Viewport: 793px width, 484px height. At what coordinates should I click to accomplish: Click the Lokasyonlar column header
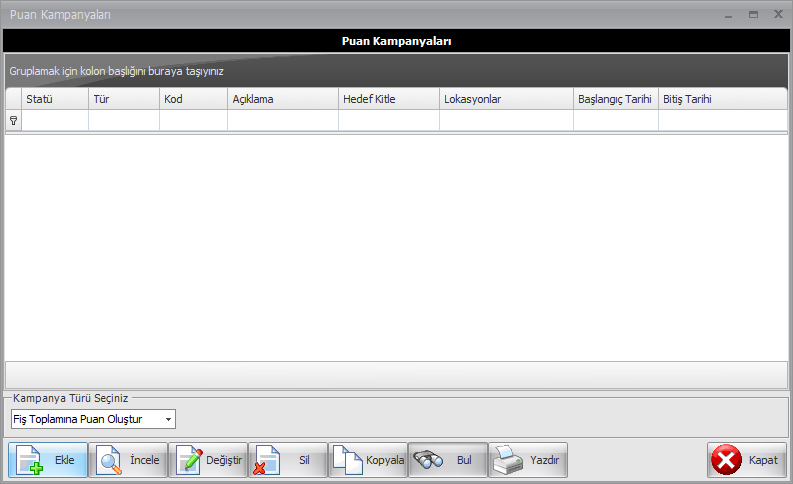pyautogui.click(x=505, y=99)
